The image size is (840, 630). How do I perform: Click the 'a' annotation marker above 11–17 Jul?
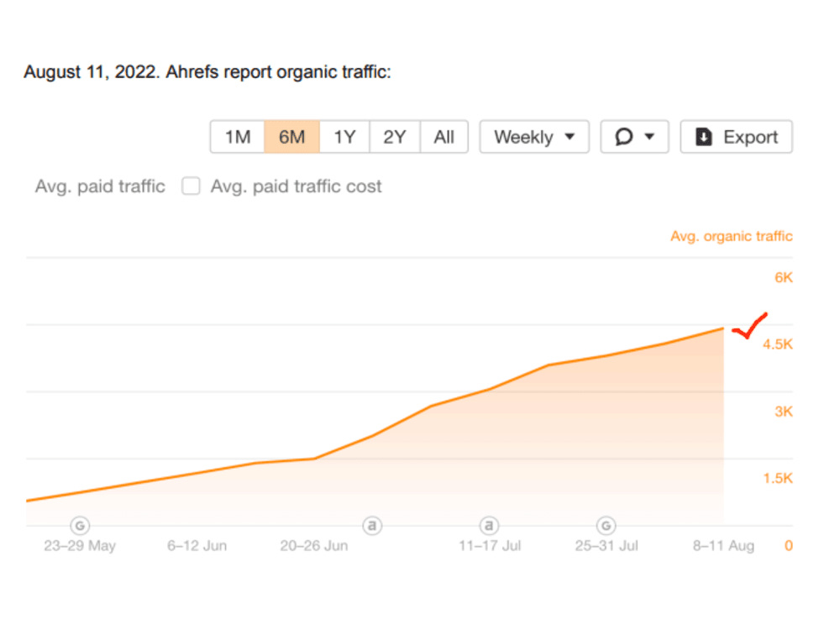(x=489, y=526)
